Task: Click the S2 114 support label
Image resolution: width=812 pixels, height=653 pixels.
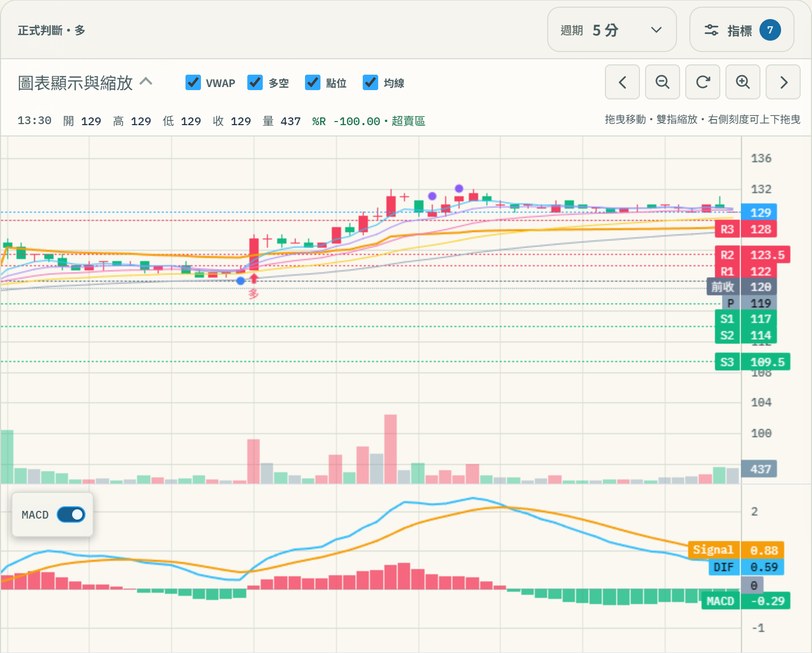Action: (x=745, y=335)
